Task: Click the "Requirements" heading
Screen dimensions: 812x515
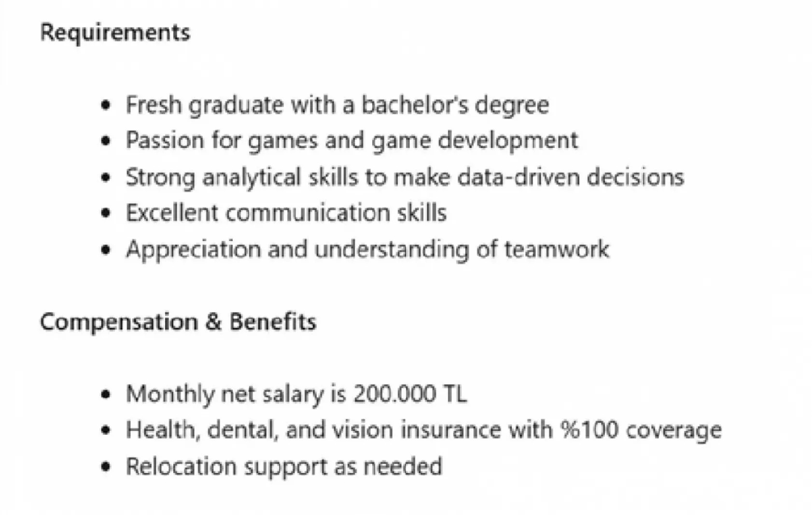Action: click(115, 33)
